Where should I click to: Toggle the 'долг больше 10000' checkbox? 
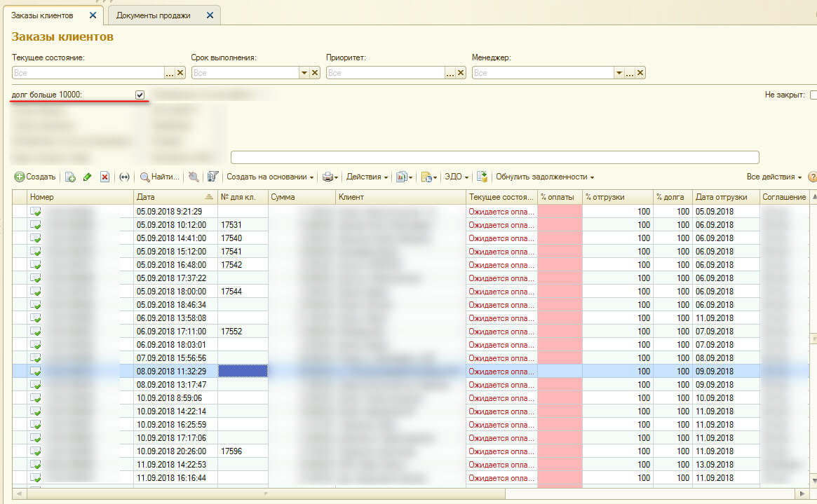[140, 95]
